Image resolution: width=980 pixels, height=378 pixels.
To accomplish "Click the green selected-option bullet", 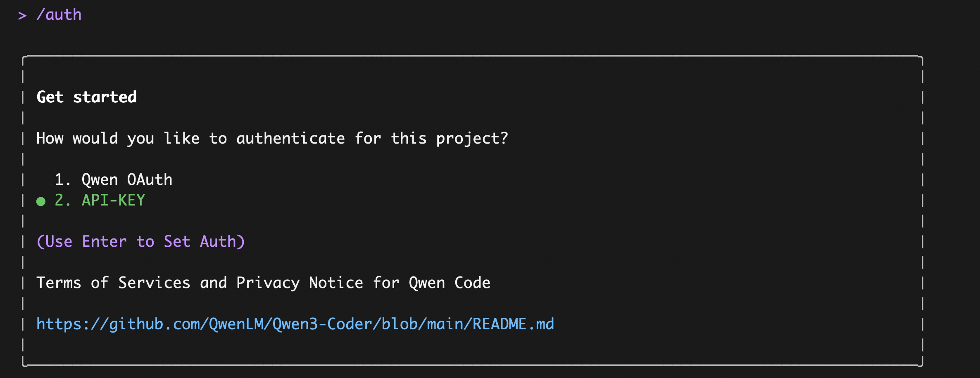I will click(41, 201).
